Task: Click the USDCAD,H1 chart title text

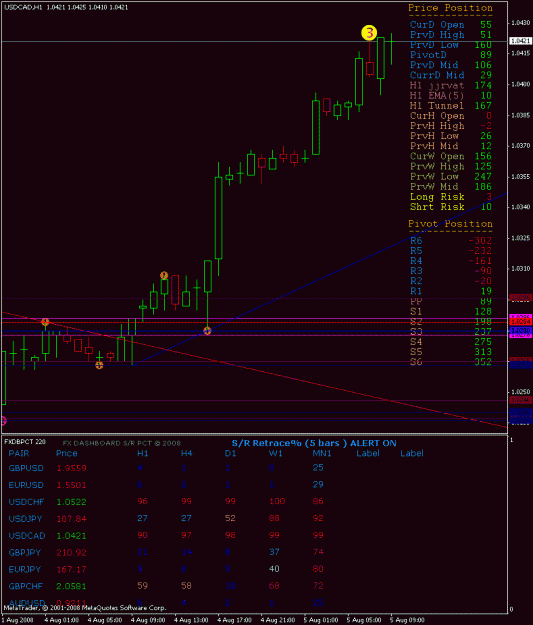Action: click(x=23, y=7)
